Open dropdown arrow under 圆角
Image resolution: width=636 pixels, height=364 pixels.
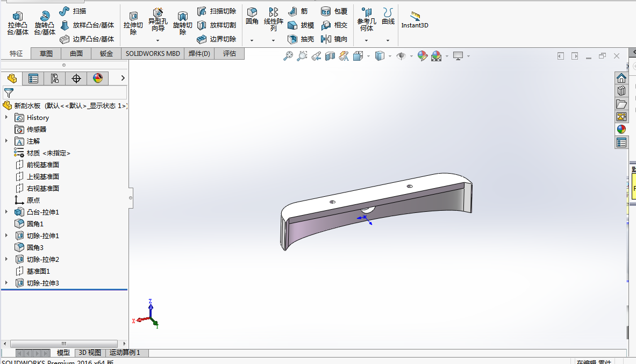(252, 40)
